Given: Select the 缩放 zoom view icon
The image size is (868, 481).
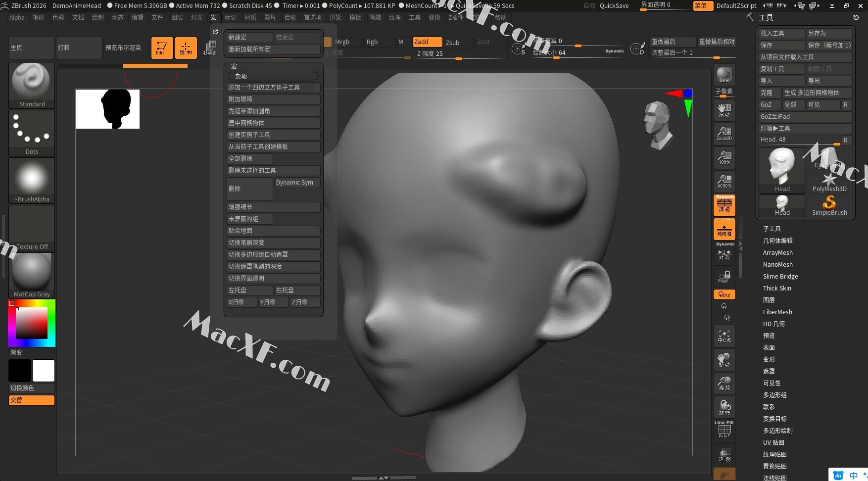Looking at the screenshot, I should [x=724, y=383].
